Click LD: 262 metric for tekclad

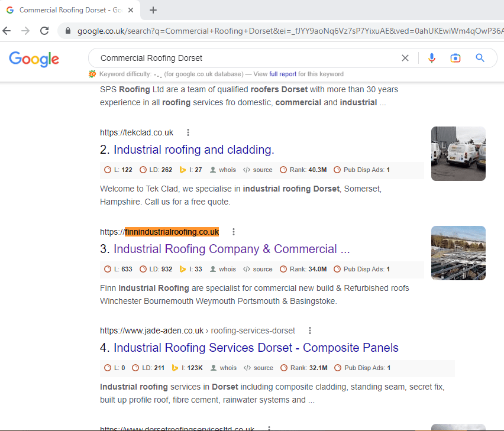[x=156, y=170]
